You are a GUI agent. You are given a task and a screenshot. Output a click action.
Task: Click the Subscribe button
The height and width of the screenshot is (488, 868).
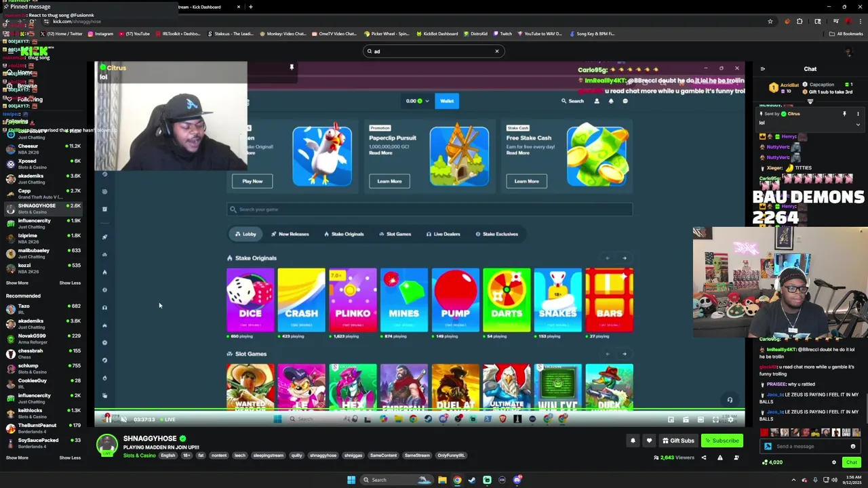pos(722,441)
